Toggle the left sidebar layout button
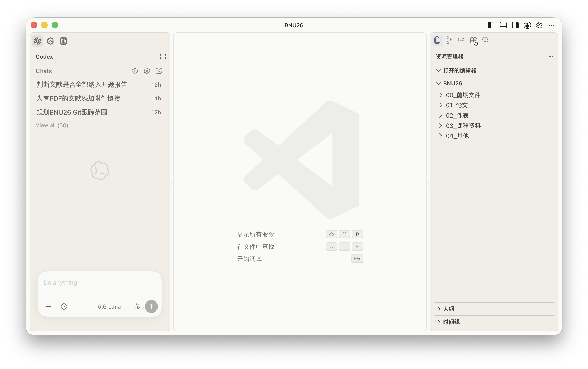This screenshot has height=369, width=588. pos(491,25)
